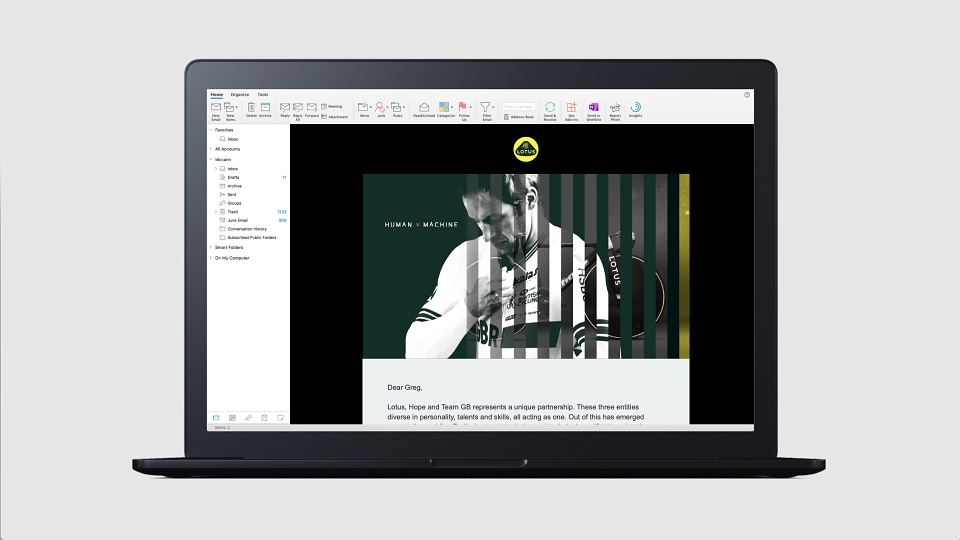This screenshot has height=540, width=960.
Task: Click the Follow Up flag
Action: point(462,107)
